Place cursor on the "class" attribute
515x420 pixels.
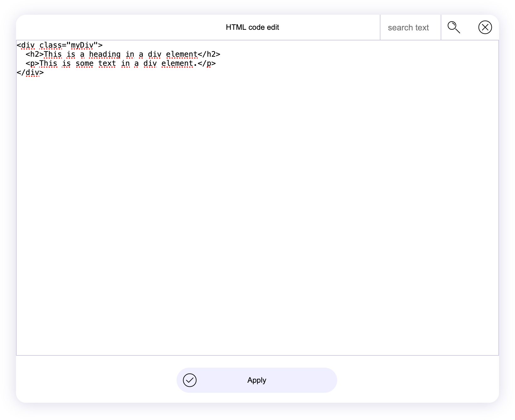coord(50,45)
